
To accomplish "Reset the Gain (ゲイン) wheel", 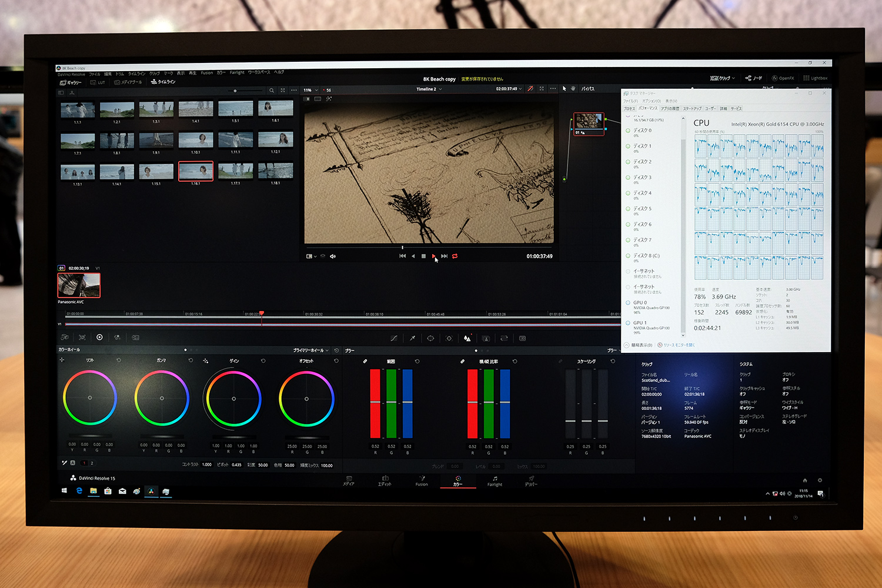I will pyautogui.click(x=263, y=361).
